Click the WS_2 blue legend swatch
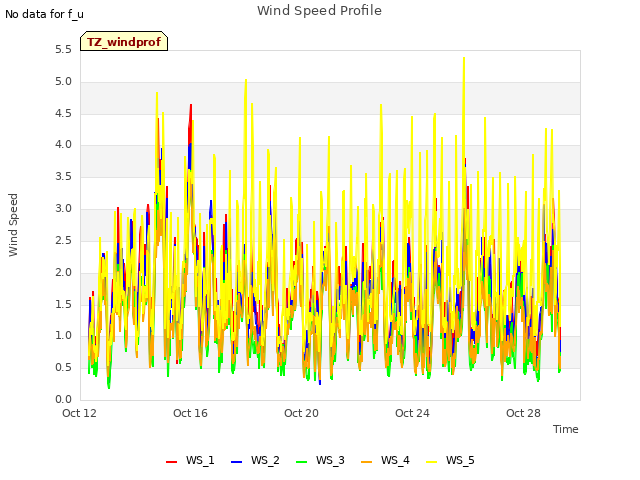Image resolution: width=640 pixels, height=480 pixels. (236, 462)
